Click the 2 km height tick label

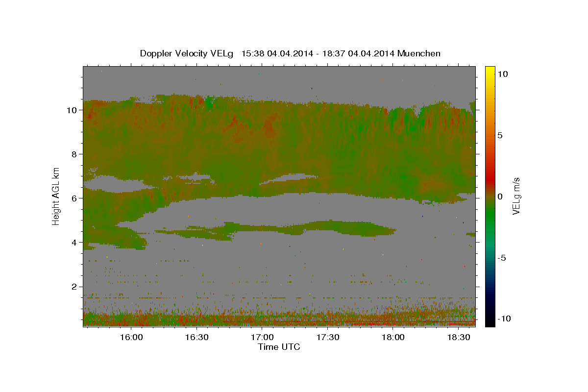[75, 287]
